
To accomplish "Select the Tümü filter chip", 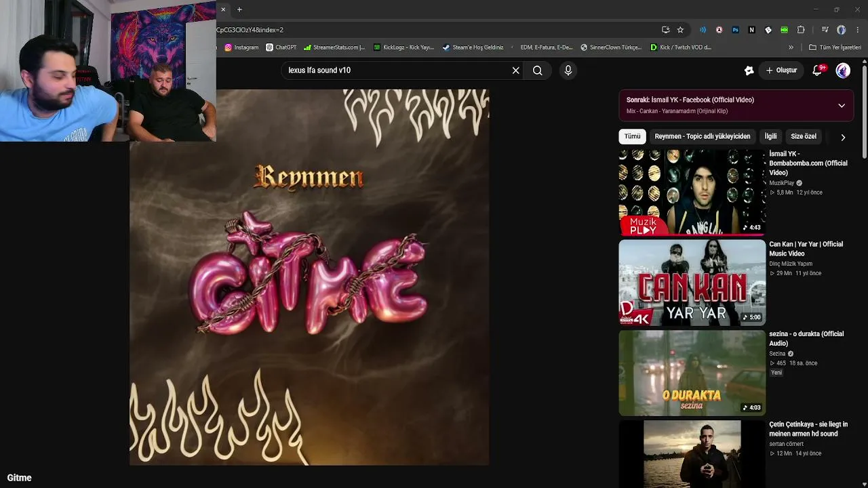I will 632,136.
